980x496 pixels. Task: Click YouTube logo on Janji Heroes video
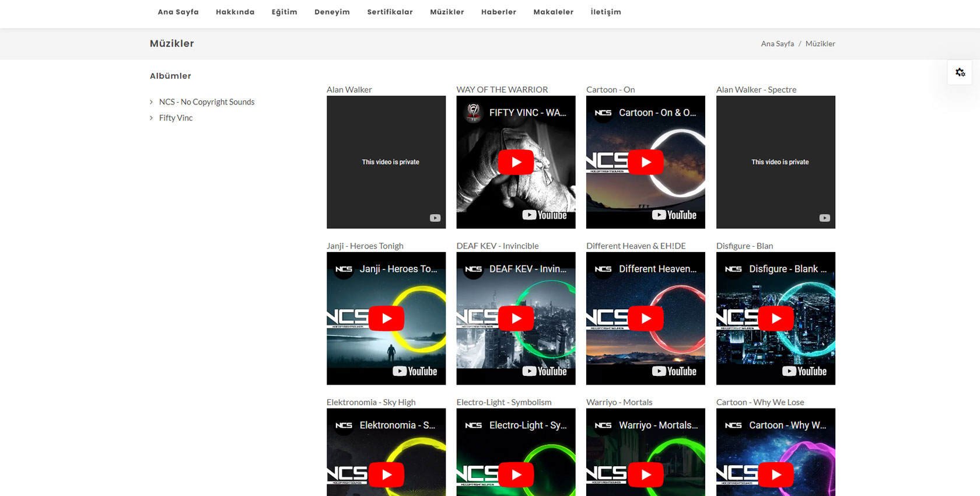(415, 371)
